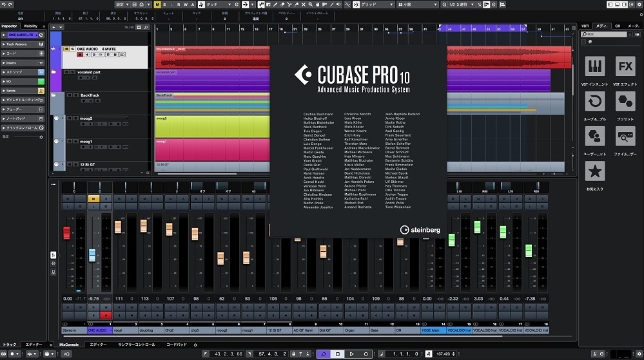Toggle the left zone visibility button
This screenshot has width=644, height=360.
[x=610, y=5]
